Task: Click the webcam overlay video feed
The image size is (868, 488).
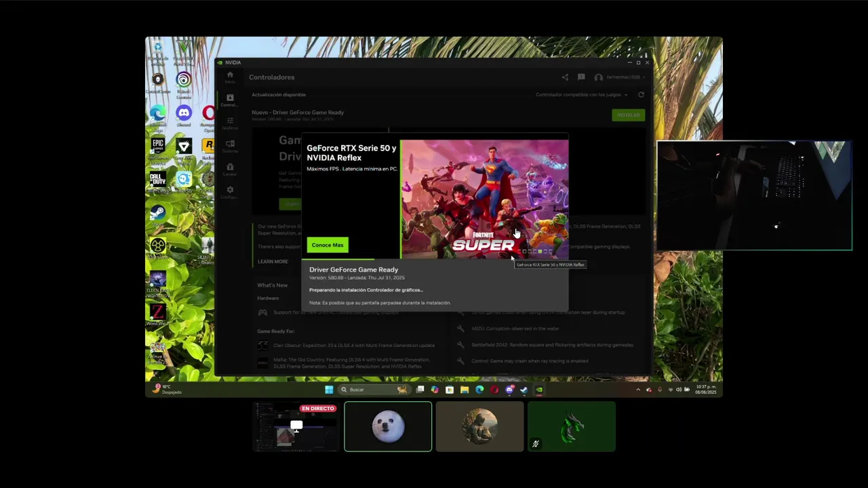Action: click(x=754, y=196)
